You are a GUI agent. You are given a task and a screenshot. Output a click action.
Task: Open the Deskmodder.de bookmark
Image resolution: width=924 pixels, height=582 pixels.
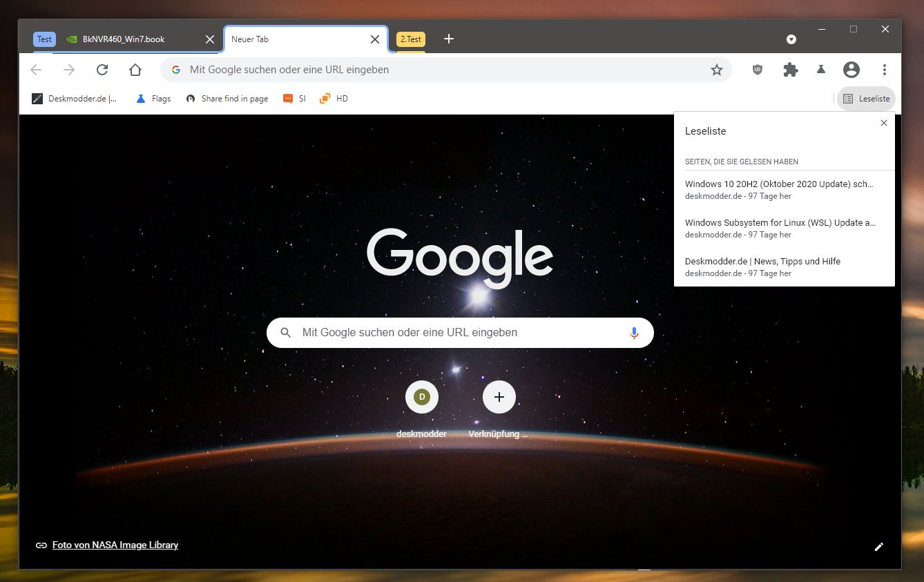75,99
